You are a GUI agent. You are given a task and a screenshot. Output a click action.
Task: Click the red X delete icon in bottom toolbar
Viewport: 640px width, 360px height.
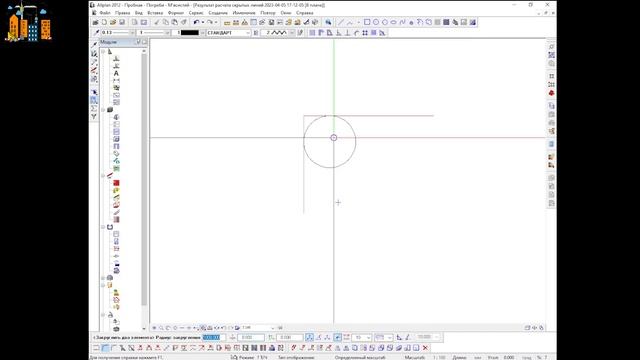425,348
